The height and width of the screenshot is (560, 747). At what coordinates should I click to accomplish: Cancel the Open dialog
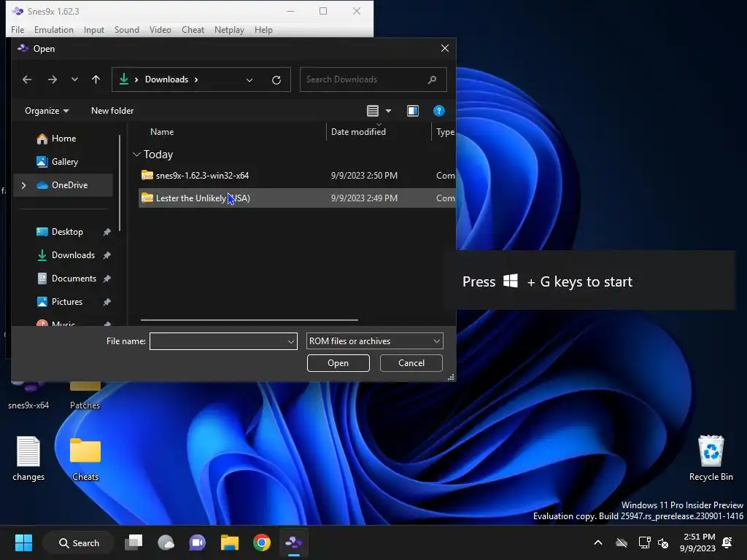pos(411,363)
